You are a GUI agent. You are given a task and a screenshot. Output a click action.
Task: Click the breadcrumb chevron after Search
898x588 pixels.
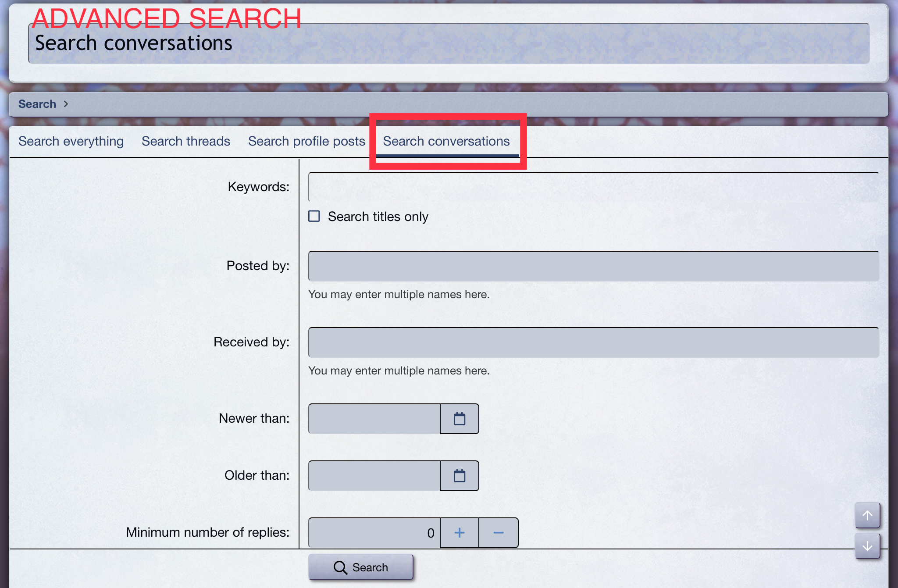click(66, 104)
